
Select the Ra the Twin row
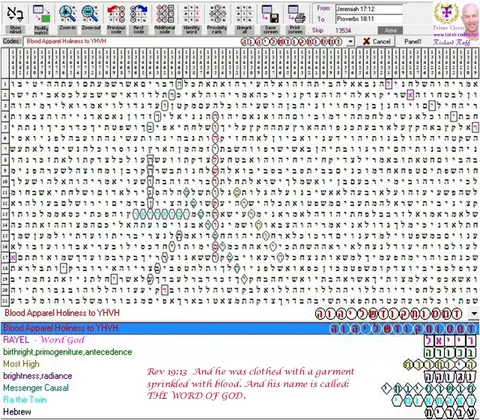[239, 400]
